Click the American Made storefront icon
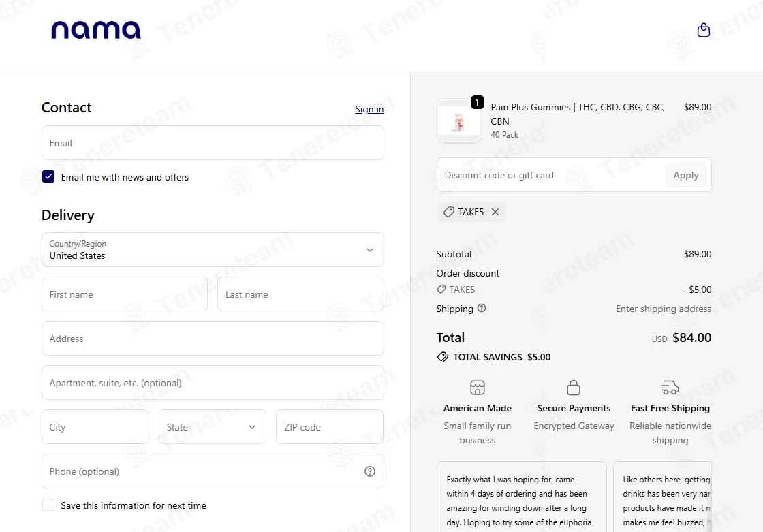 pos(478,388)
